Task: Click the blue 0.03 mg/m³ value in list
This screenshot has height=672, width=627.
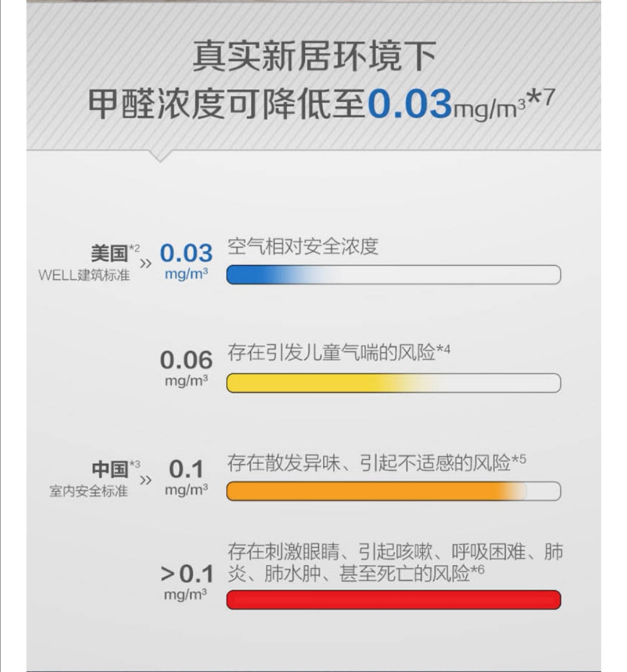Action: point(186,261)
